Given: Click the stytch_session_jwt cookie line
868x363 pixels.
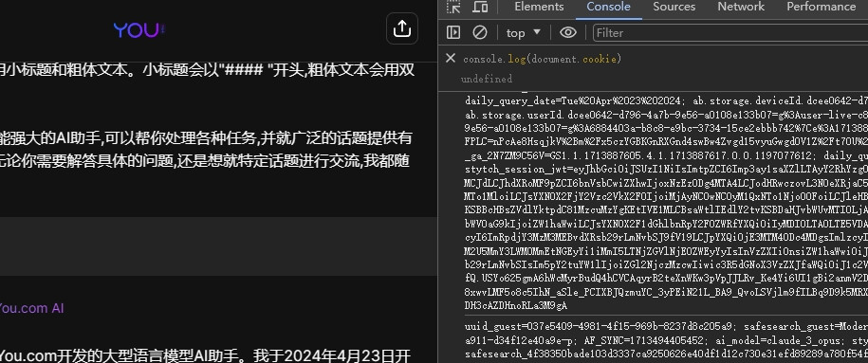Looking at the screenshot, I should pyautogui.click(x=667, y=170).
